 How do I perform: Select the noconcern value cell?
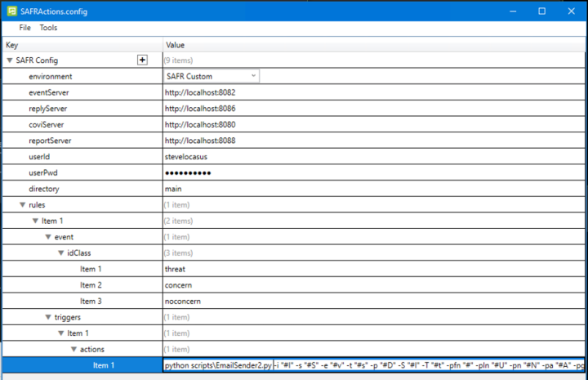(x=374, y=302)
